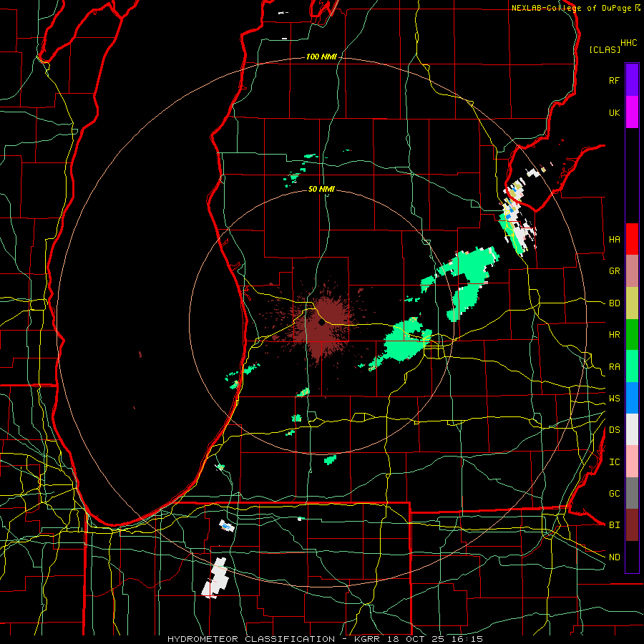Click the 'GC' legend label
This screenshot has width=644, height=644.
(x=614, y=494)
